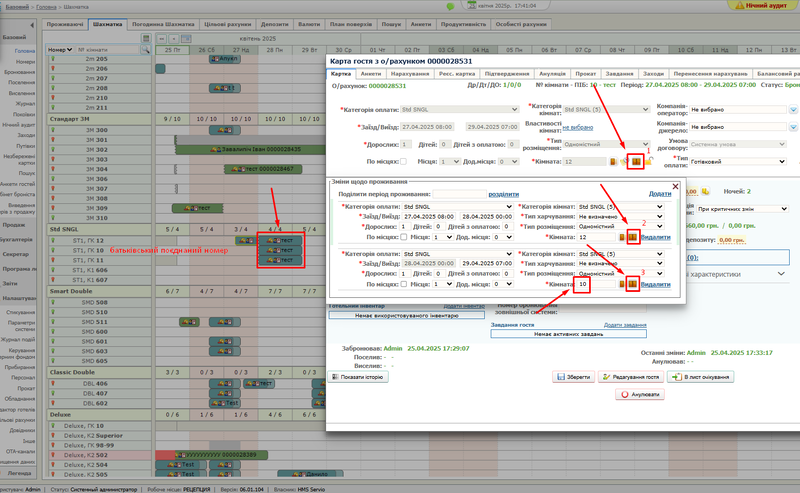Viewport: 800px width, 493px height.
Task: Toggle По місцях checkbox in the first stay period
Action: (403, 237)
